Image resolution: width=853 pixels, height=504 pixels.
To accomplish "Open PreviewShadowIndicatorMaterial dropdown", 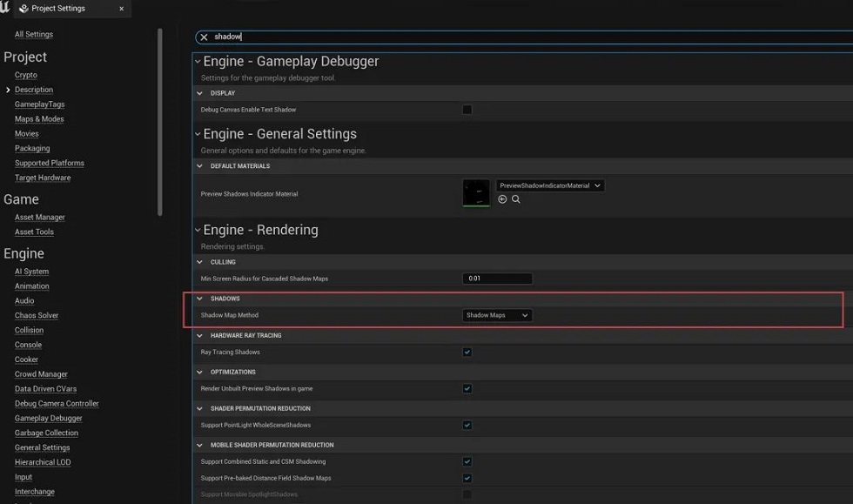I will coord(549,185).
